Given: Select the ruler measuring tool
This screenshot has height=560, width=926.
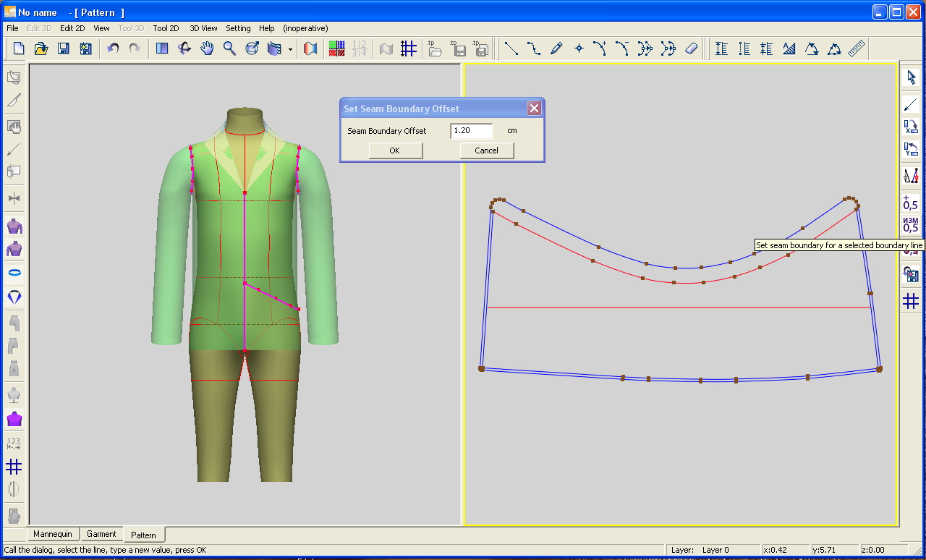Looking at the screenshot, I should (x=857, y=48).
